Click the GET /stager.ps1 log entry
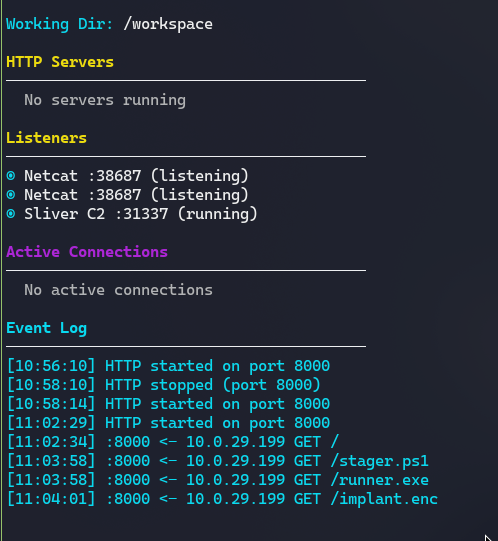498x541 pixels. click(218, 461)
